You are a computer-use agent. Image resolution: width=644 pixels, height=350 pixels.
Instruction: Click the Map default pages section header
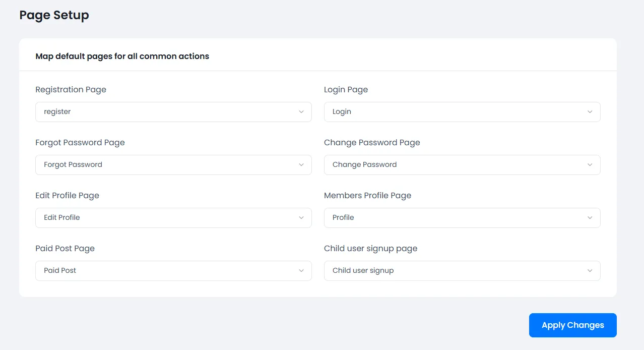(121, 56)
